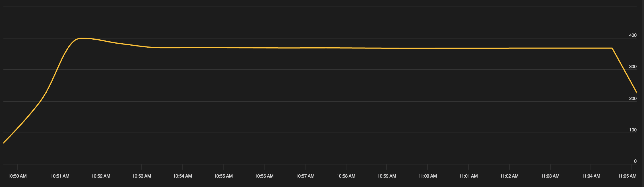644x187 pixels.
Task: Click the 0 y-axis value
Action: (x=635, y=161)
